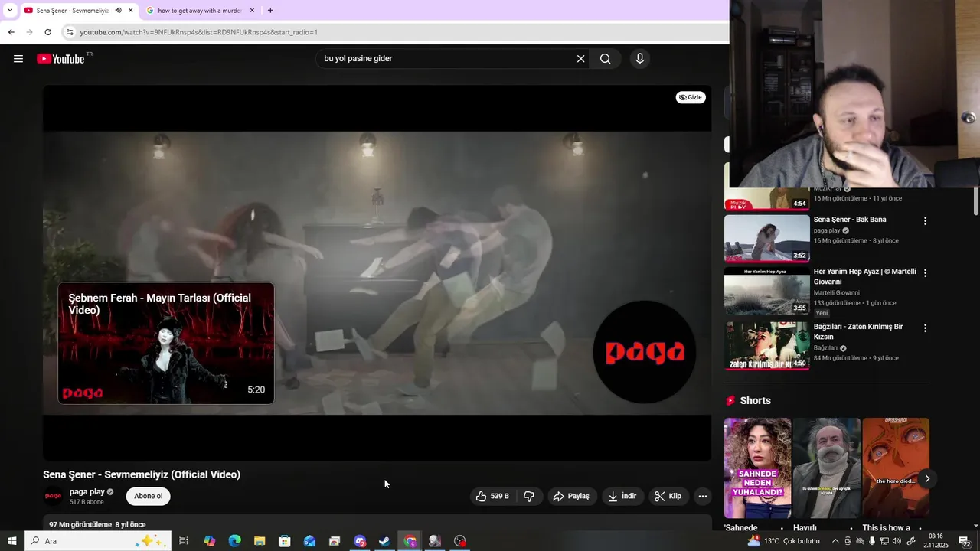Play the Sena Şener - Bak Bana thumbnail
Screen dimensions: 980x551
click(766, 239)
